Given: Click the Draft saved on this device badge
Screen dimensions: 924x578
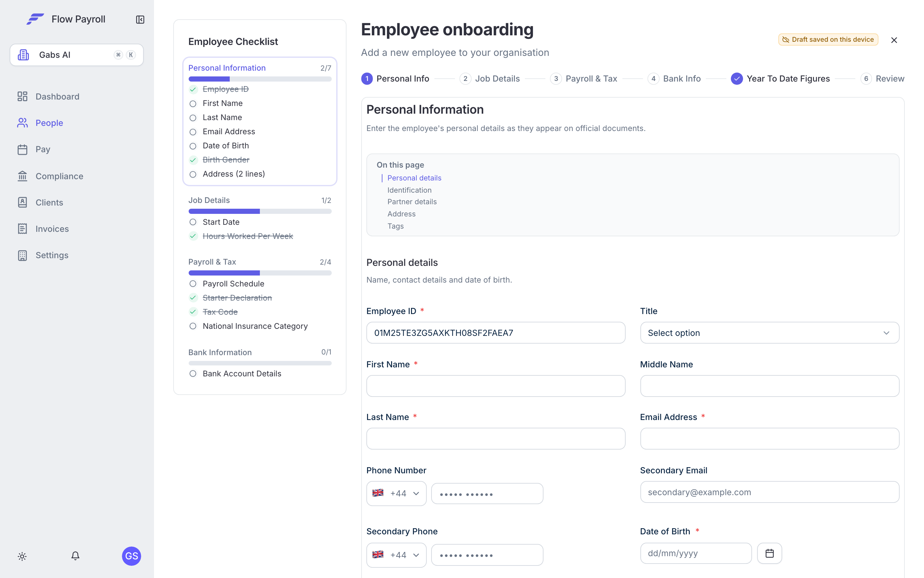Looking at the screenshot, I should (828, 39).
